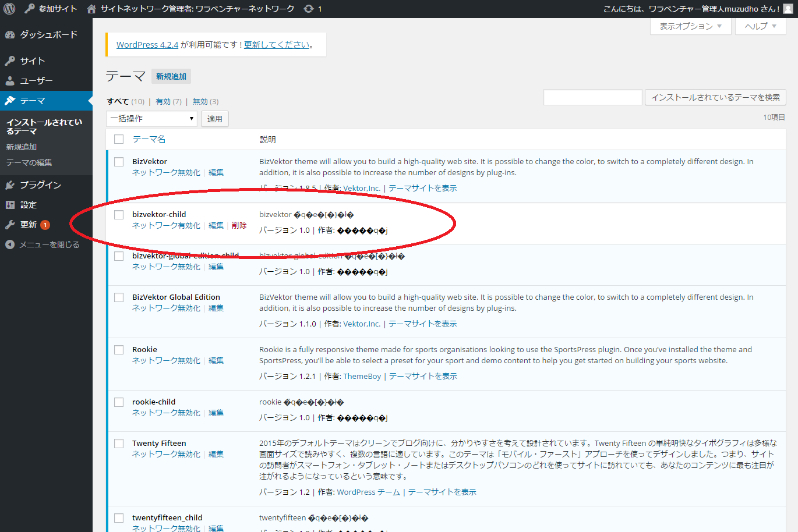The height and width of the screenshot is (532, 798).
Task: Open the WordPress 4.2.4 link in the notice
Action: [147, 45]
